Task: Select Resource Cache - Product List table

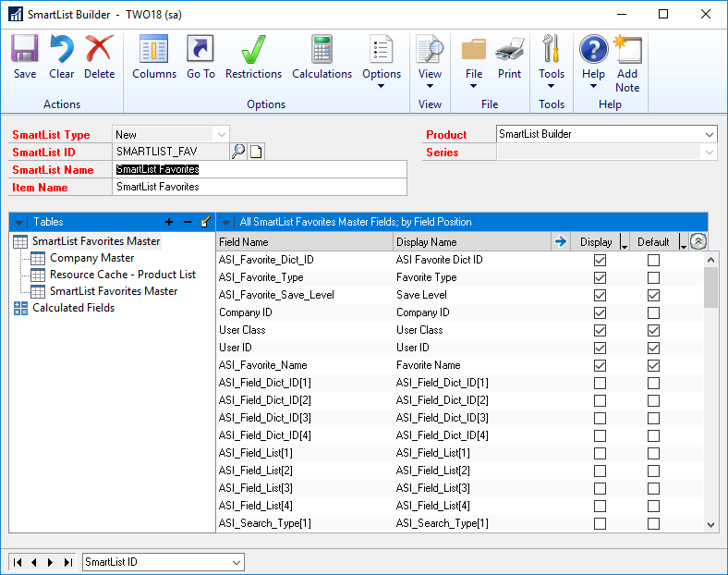Action: click(123, 275)
